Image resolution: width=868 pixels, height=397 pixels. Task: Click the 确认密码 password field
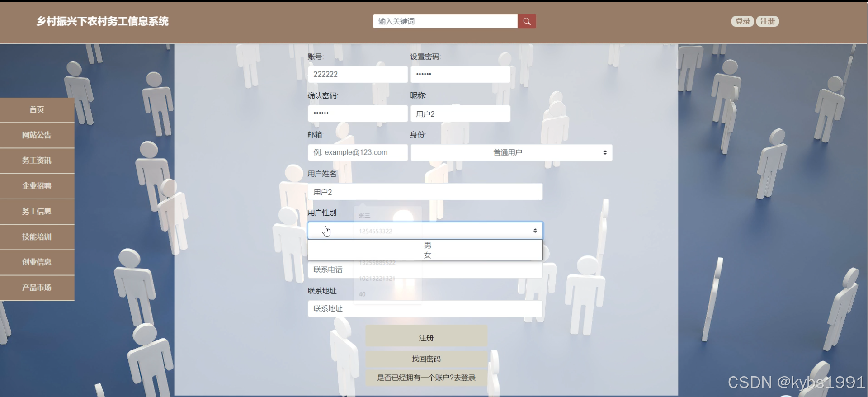pyautogui.click(x=358, y=113)
